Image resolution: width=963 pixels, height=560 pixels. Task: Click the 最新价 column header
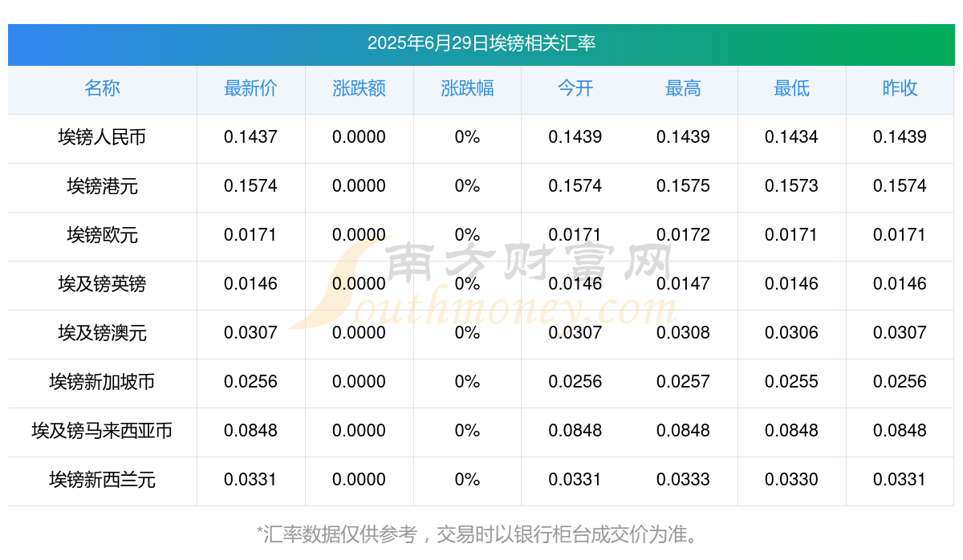(x=250, y=88)
